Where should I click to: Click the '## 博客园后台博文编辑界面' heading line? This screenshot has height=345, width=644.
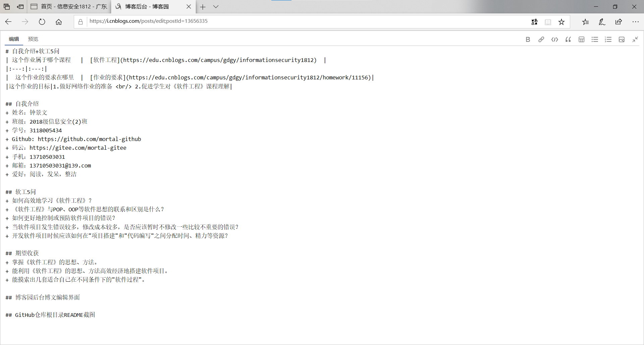point(43,297)
